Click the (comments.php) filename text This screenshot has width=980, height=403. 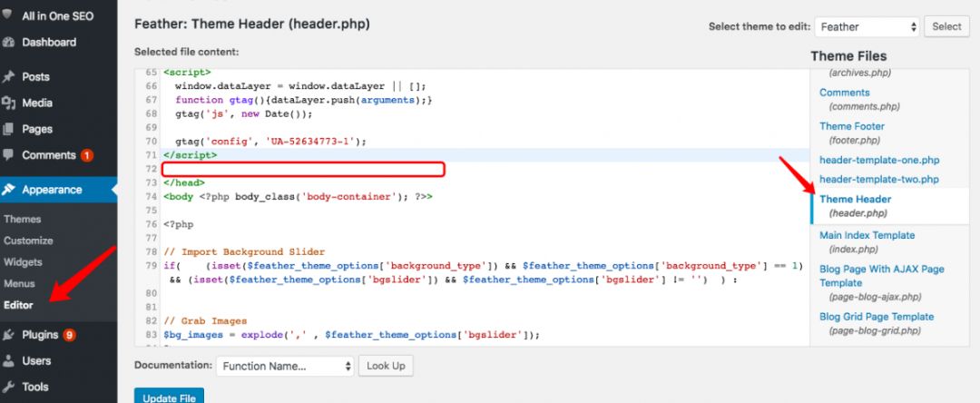click(x=864, y=106)
